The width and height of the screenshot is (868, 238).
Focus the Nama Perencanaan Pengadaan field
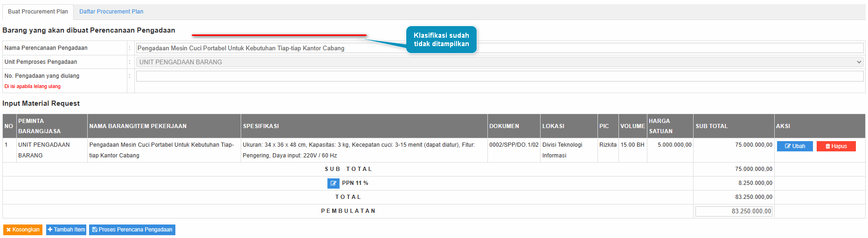coord(500,48)
